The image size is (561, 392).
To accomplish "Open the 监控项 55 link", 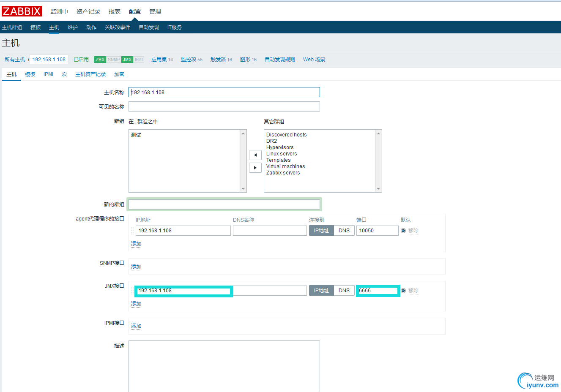I will 192,60.
